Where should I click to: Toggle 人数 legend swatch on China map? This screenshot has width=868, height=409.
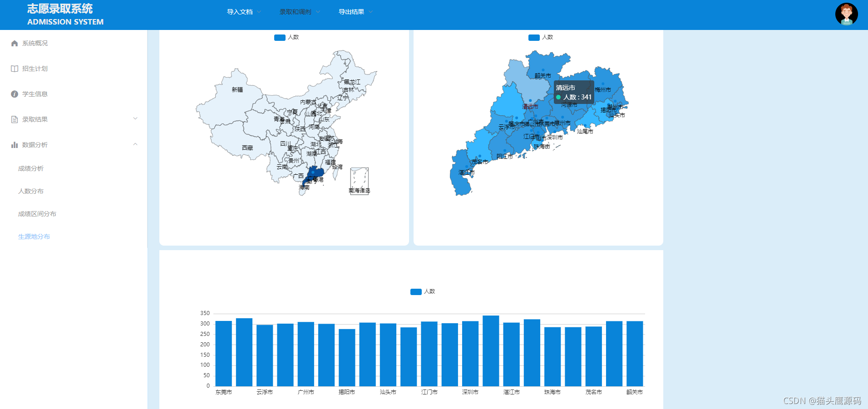(280, 37)
